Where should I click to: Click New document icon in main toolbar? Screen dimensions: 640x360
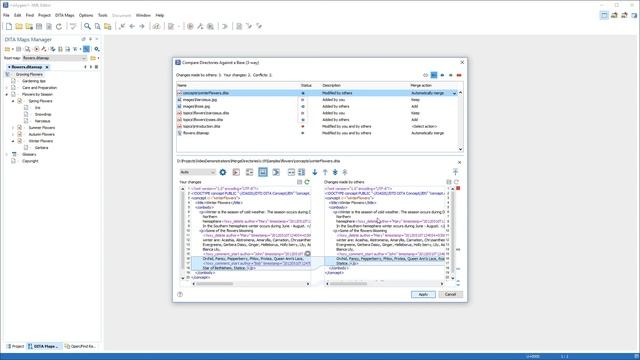[x=9, y=26]
